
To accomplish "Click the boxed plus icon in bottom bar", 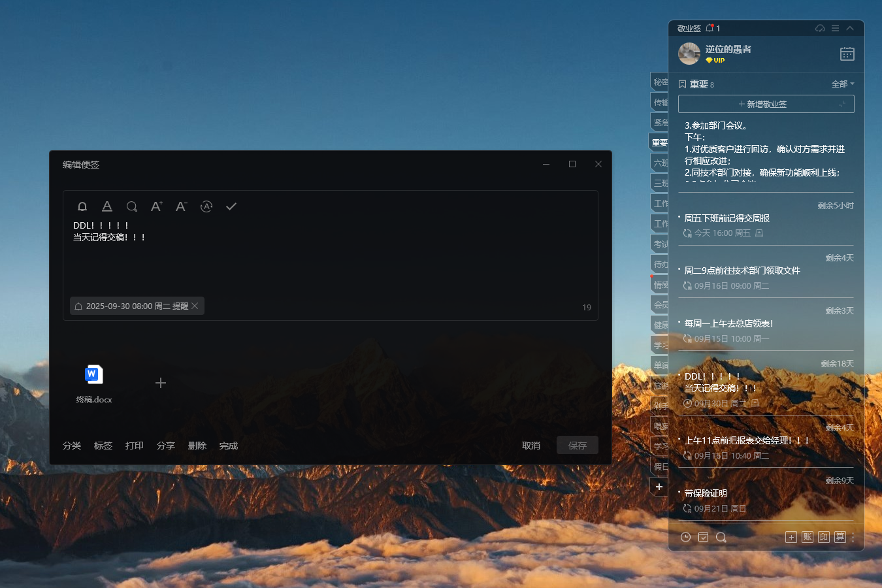I will pos(791,537).
